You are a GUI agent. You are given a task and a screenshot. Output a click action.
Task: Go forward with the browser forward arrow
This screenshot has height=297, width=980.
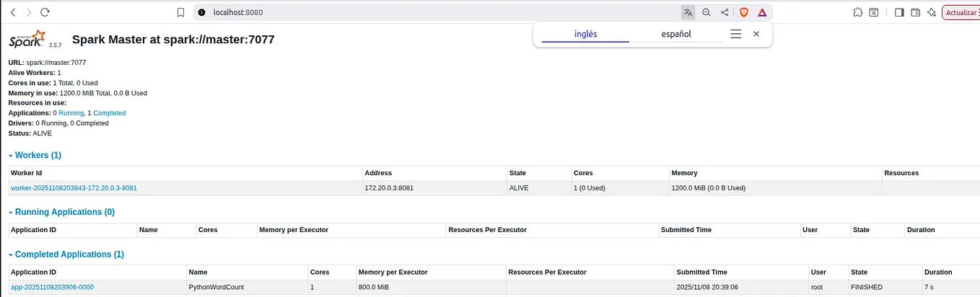coord(29,12)
